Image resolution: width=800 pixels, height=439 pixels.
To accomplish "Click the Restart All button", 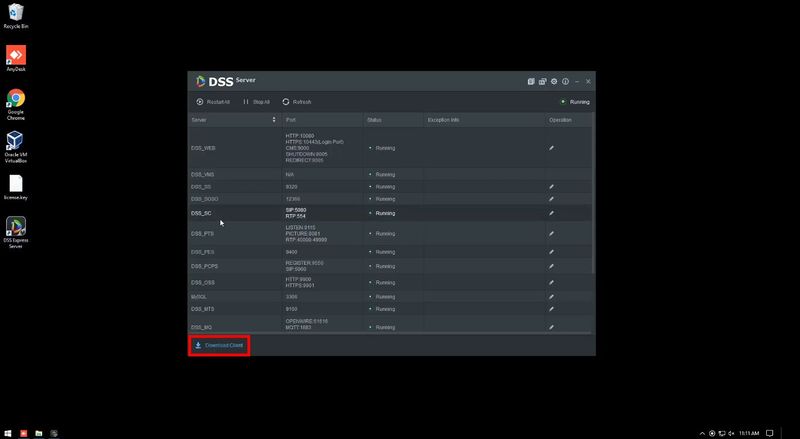I will click(x=213, y=102).
